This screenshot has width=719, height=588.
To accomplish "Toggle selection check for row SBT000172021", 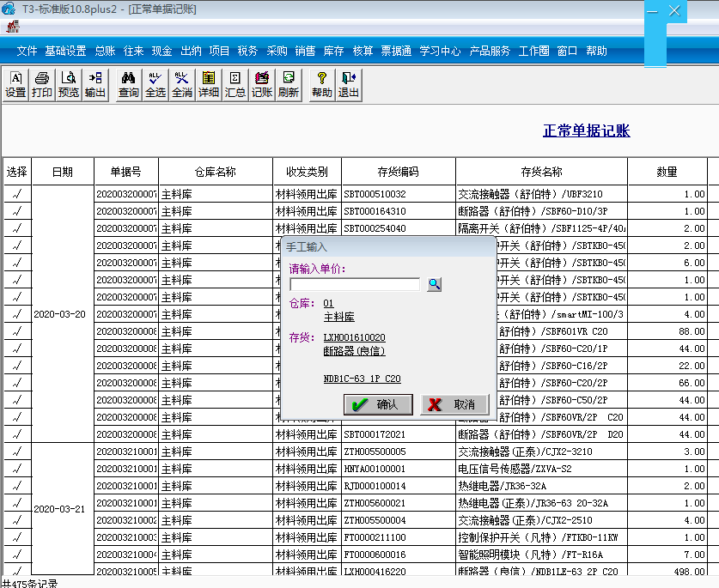I will [x=17, y=434].
